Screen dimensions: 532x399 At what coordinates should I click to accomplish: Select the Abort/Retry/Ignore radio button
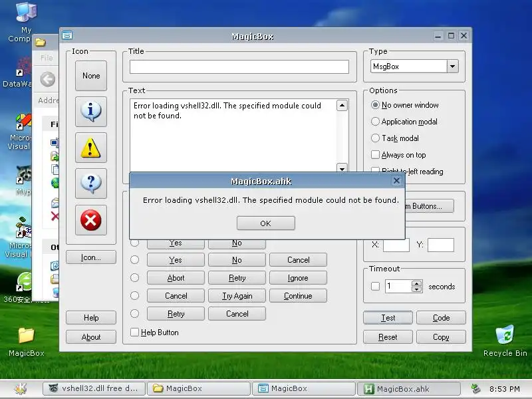tap(135, 277)
